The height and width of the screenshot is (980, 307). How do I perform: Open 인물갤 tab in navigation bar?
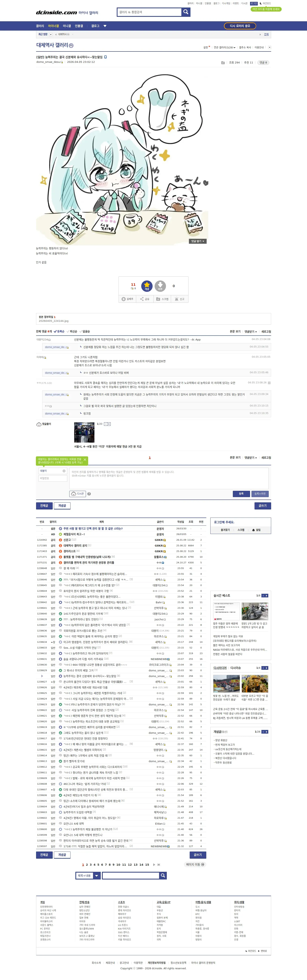click(x=79, y=26)
